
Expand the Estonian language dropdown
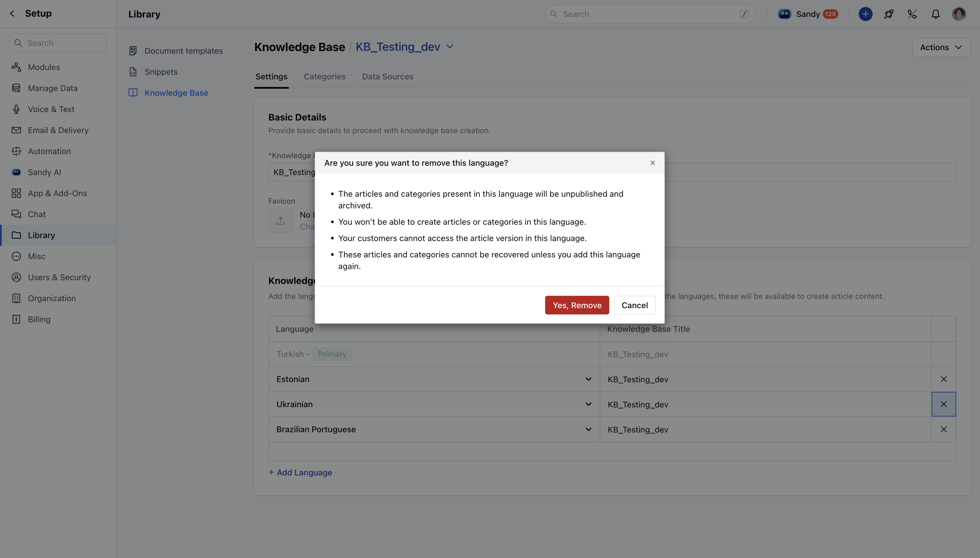coord(588,379)
